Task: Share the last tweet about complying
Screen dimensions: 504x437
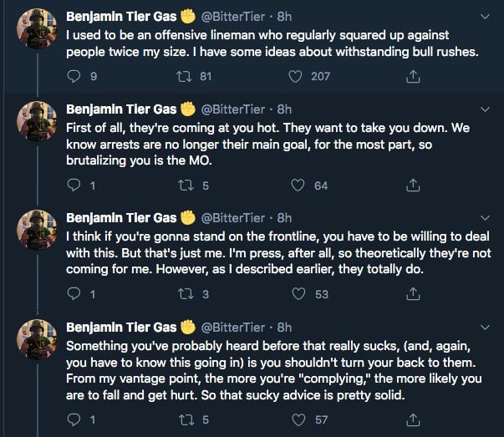Action: click(412, 420)
